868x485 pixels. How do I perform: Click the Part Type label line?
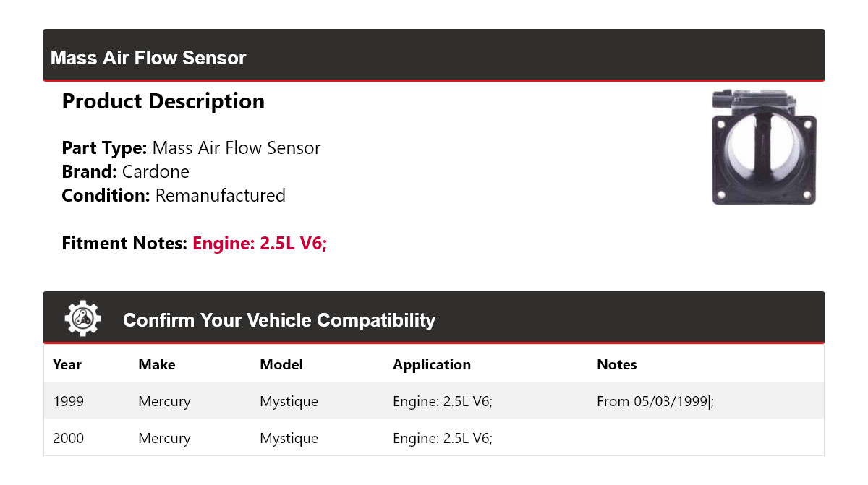click(191, 148)
